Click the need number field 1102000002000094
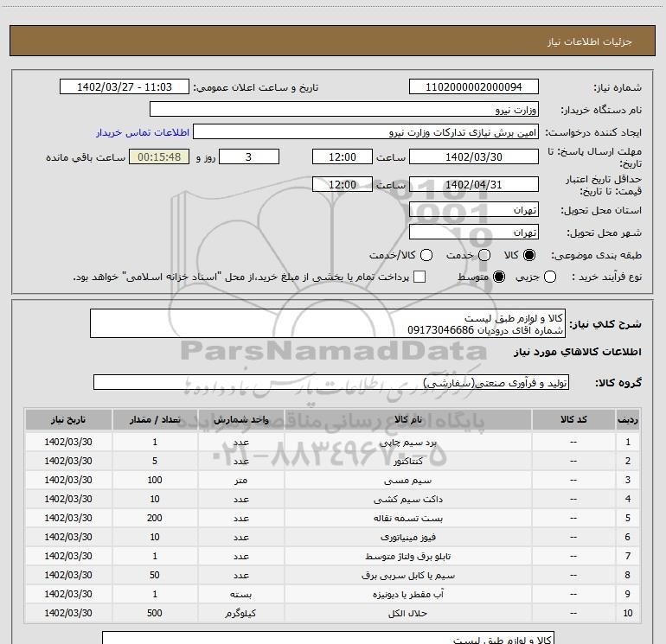Screen dimensions: 666x644 [x=474, y=87]
